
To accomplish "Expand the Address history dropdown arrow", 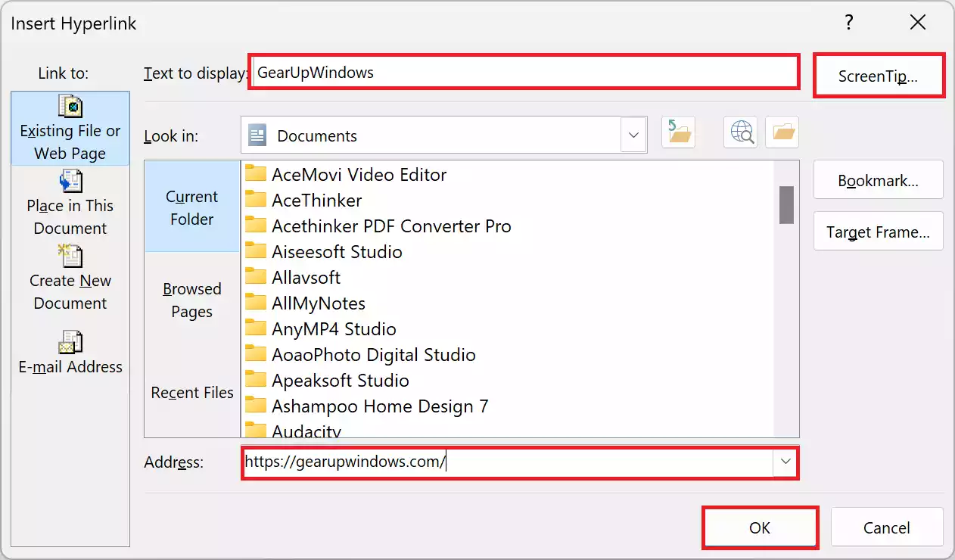I will (x=785, y=462).
